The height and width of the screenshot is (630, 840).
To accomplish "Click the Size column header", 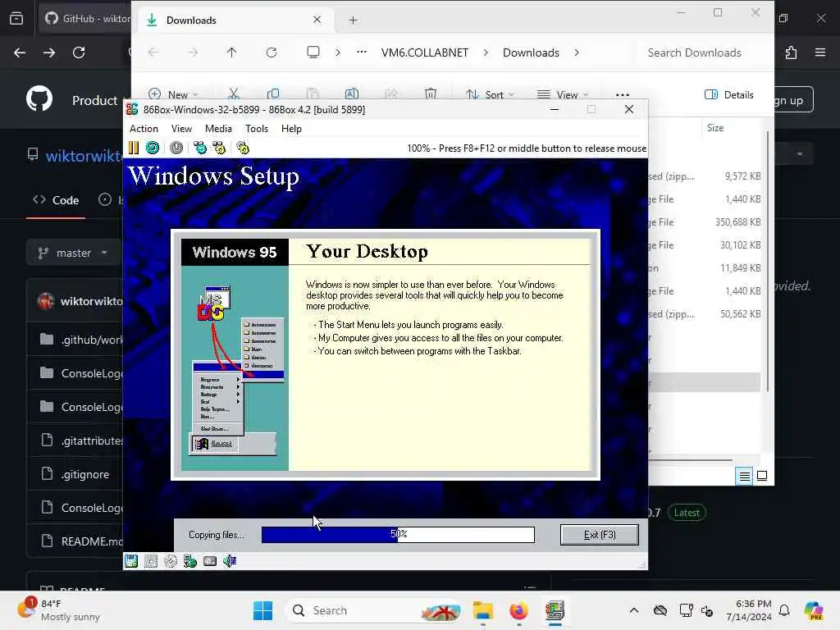I will (x=715, y=127).
